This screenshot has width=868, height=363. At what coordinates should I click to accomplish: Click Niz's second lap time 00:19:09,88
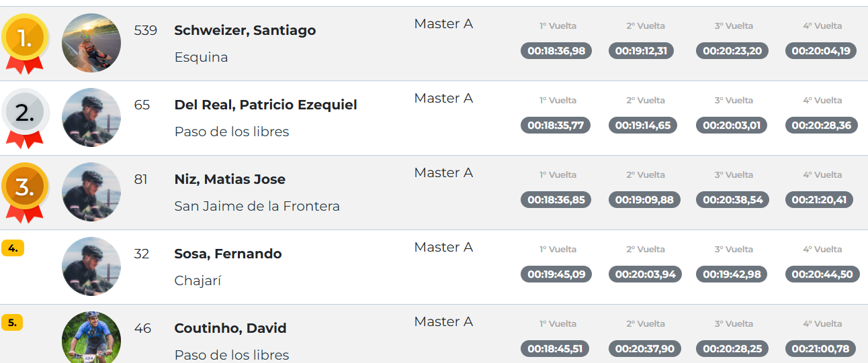click(644, 200)
